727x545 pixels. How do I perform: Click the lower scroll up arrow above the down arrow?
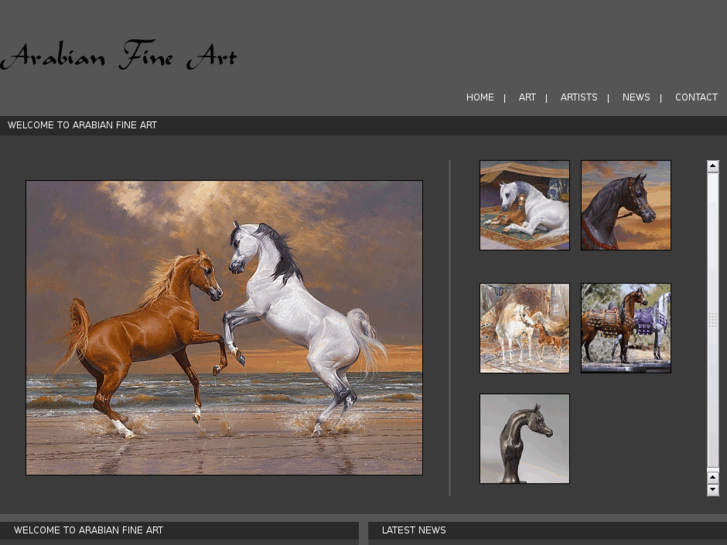713,477
